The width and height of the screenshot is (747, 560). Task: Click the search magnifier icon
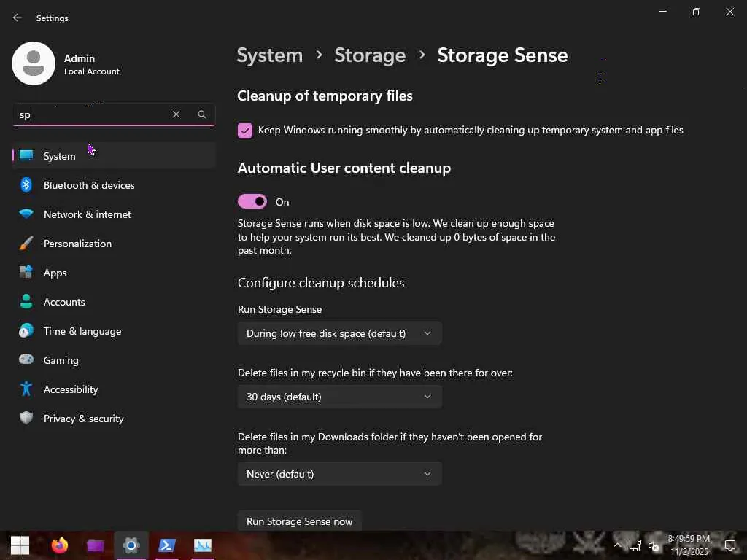[x=202, y=114]
